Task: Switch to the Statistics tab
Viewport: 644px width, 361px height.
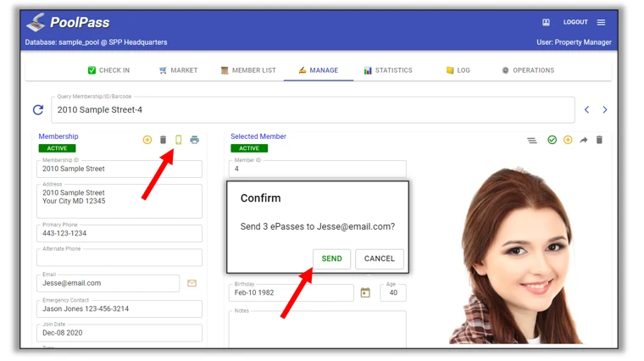Action: point(388,70)
